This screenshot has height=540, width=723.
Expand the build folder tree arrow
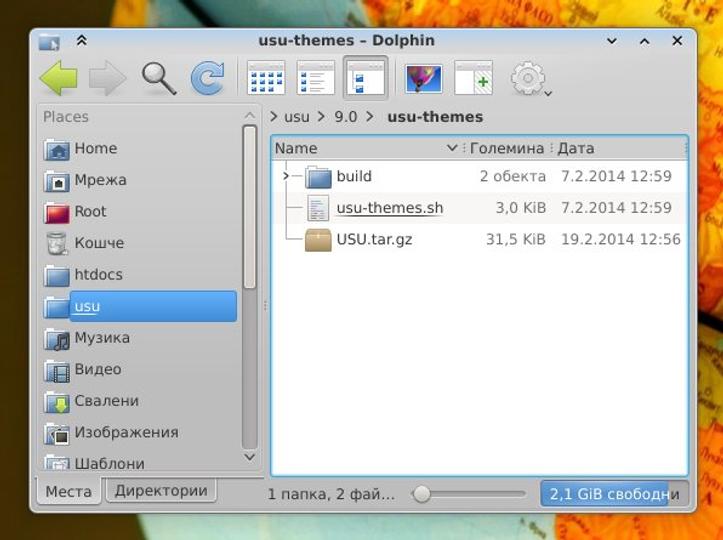(285, 176)
